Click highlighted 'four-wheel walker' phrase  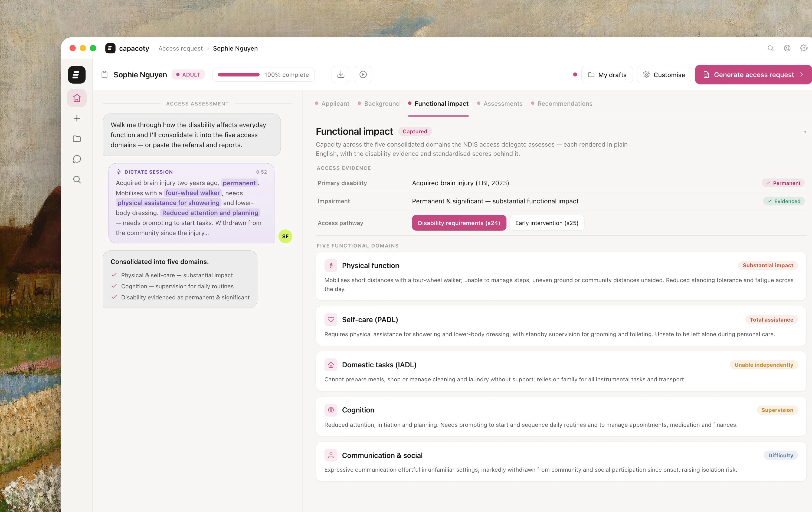[x=192, y=193]
